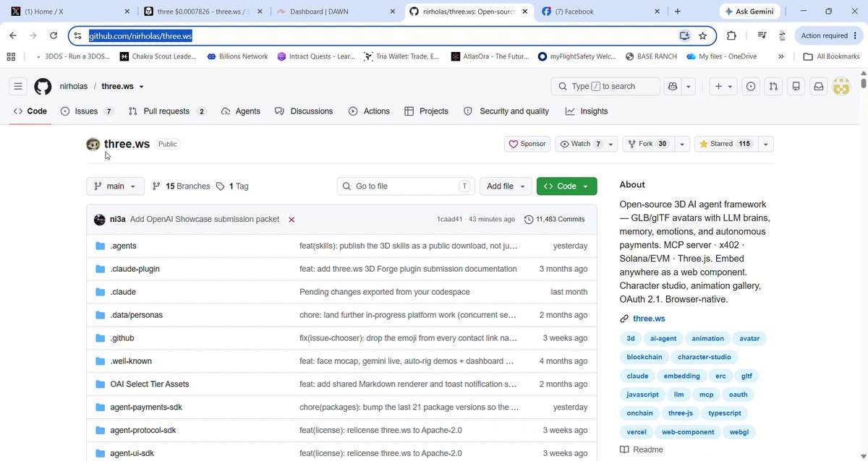868x461 pixels.
Task: Open the green Code dropdown
Action: pyautogui.click(x=566, y=186)
